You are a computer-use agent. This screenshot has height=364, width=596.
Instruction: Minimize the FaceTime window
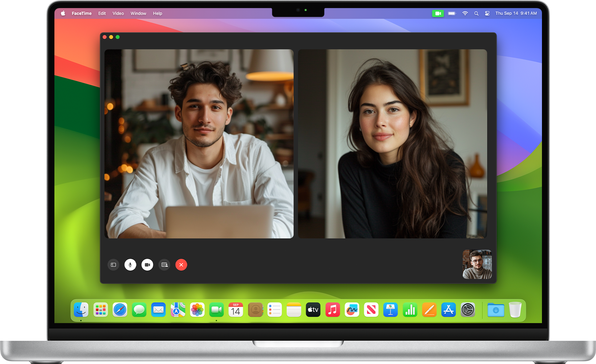click(111, 37)
